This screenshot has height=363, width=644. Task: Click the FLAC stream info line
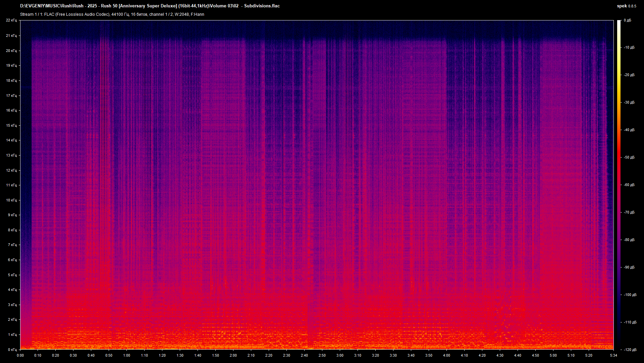pos(112,14)
